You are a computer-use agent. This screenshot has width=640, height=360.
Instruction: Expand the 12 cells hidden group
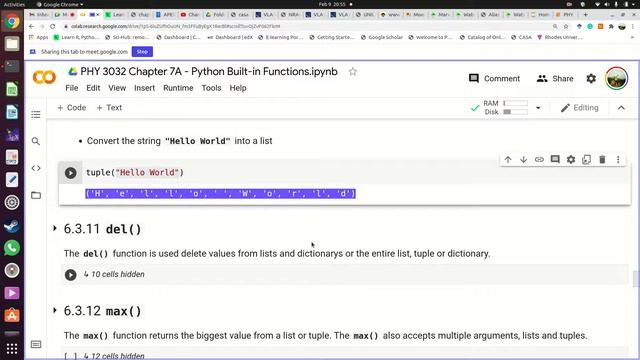click(x=114, y=356)
